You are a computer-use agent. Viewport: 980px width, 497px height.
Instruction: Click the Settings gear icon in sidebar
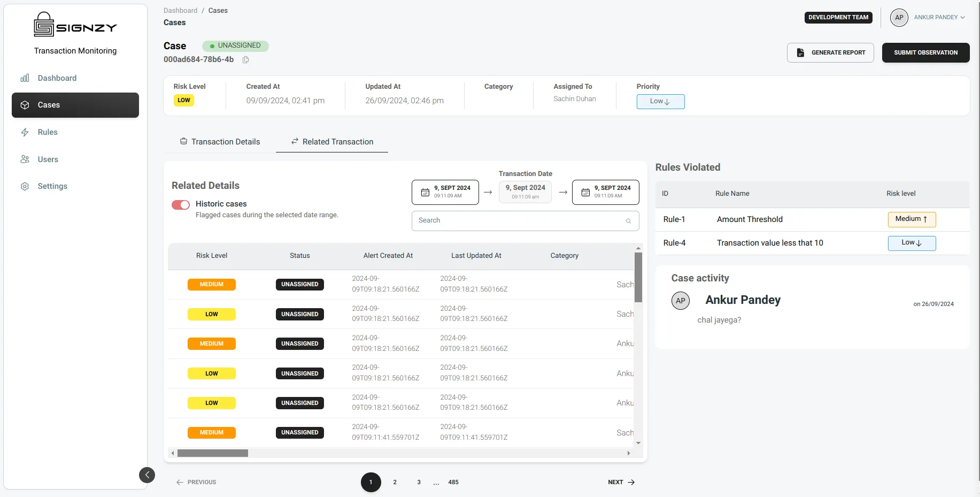tap(25, 186)
